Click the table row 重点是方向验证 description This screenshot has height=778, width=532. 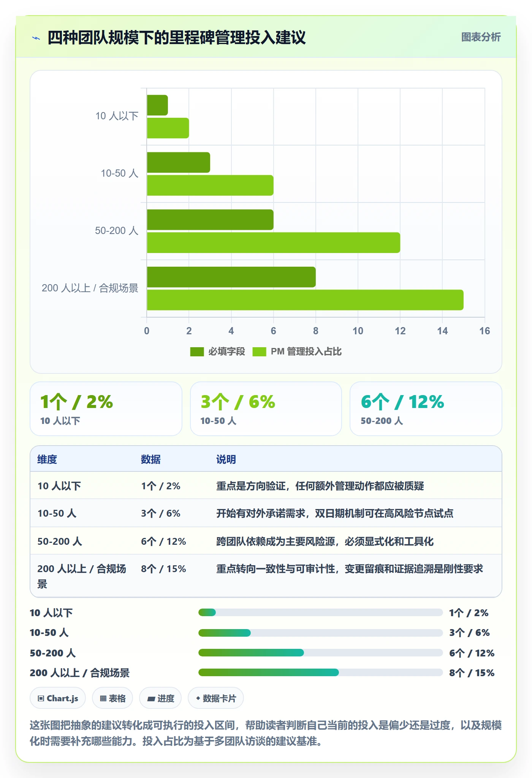click(320, 486)
